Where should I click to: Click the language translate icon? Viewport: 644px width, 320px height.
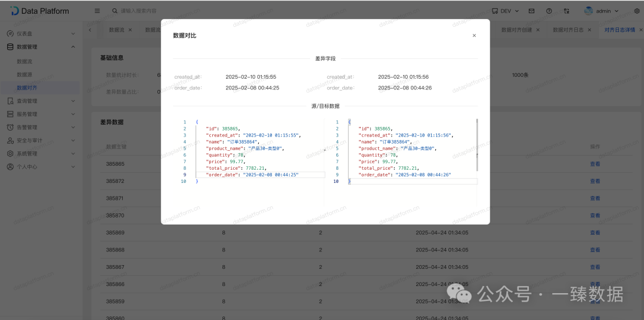pos(566,11)
